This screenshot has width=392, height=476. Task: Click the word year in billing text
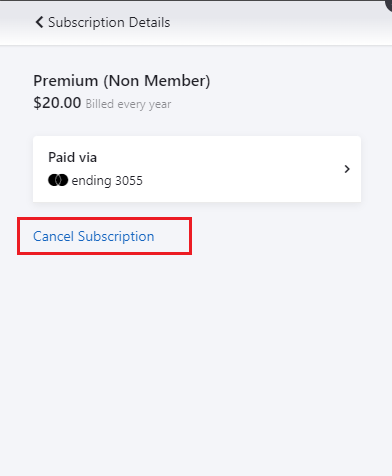[160, 105]
